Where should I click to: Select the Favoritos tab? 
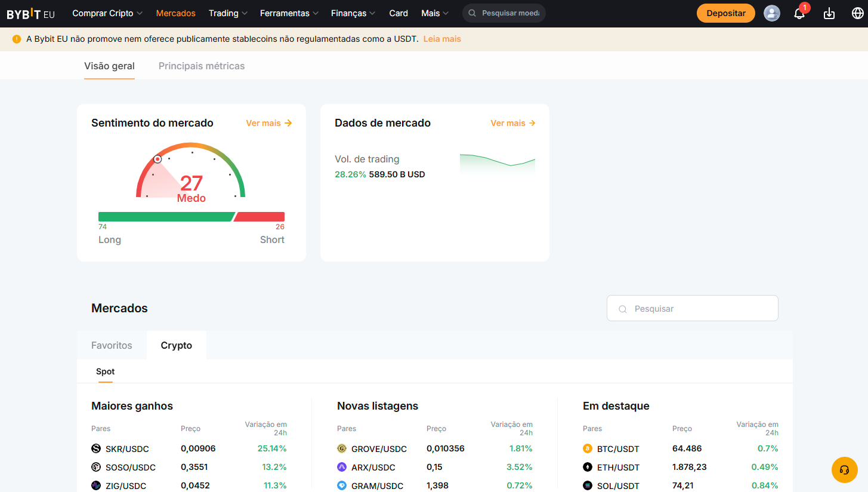pyautogui.click(x=112, y=345)
